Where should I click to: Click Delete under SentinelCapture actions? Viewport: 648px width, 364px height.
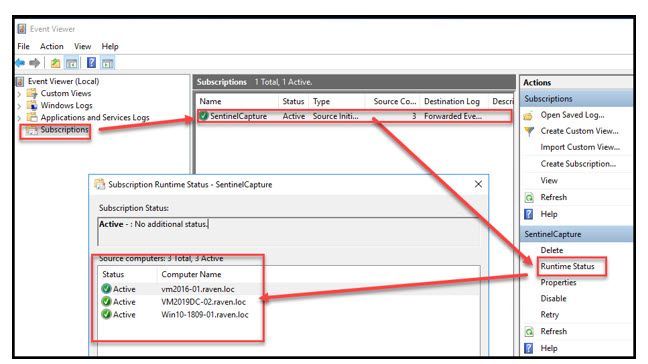(x=552, y=250)
